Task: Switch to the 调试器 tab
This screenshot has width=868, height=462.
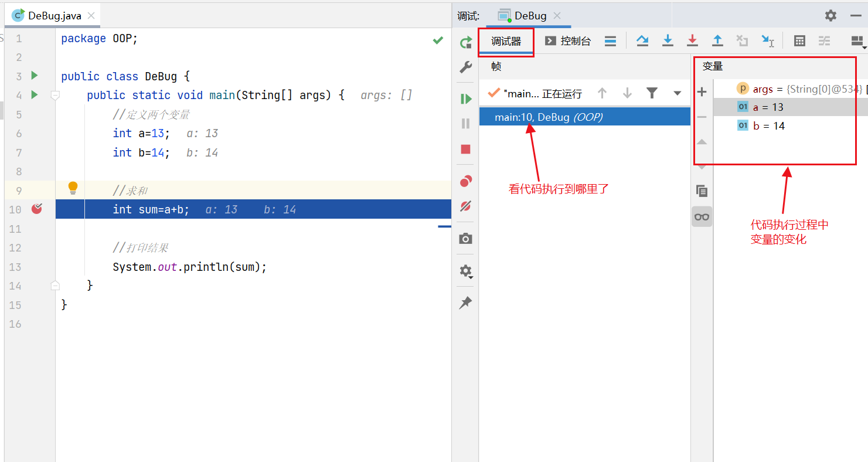Action: [x=506, y=42]
